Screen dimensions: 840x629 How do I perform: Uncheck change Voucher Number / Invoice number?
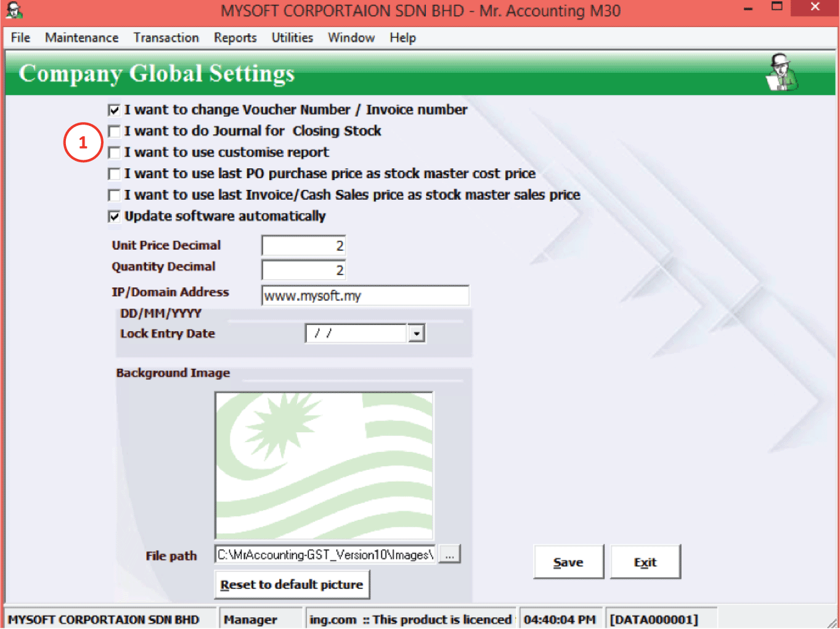click(114, 110)
